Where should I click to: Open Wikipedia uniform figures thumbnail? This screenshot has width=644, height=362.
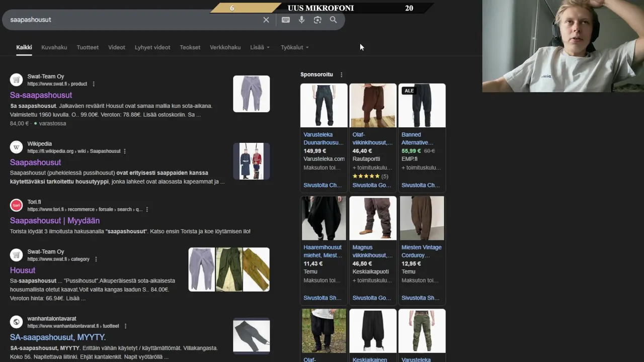(x=252, y=161)
